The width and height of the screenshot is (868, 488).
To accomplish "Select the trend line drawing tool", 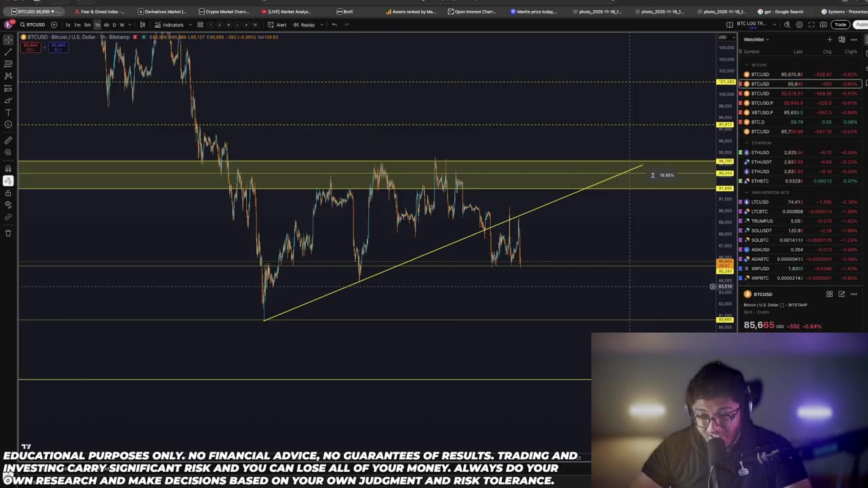I will pos(8,52).
